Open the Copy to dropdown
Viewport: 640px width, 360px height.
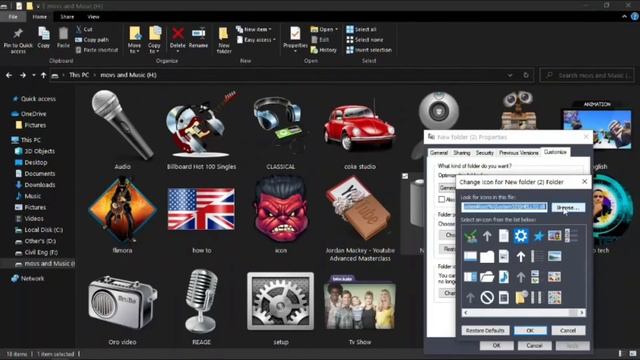(x=154, y=40)
